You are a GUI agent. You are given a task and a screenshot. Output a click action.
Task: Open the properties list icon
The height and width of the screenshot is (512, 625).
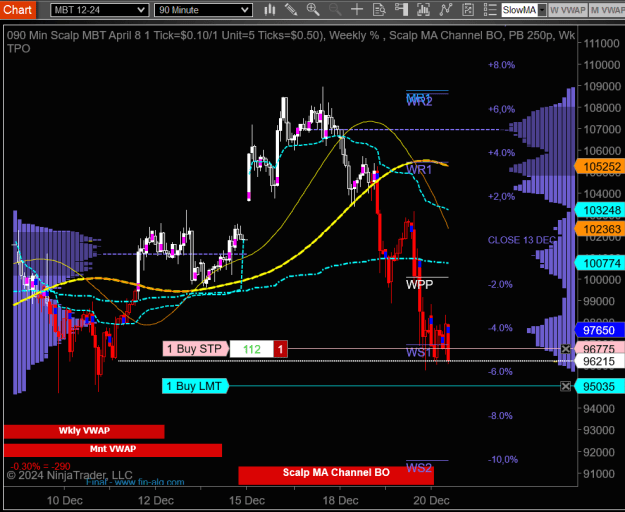(490, 10)
